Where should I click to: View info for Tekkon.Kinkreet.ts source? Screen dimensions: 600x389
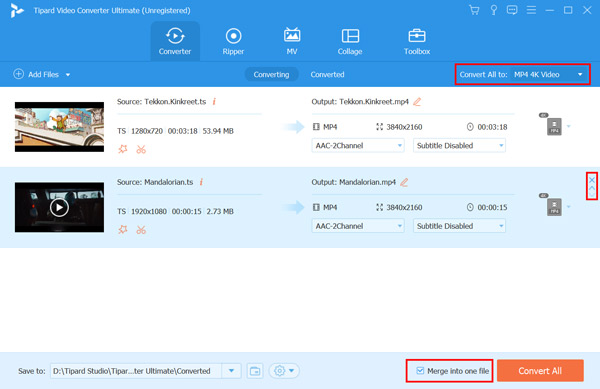pos(214,101)
